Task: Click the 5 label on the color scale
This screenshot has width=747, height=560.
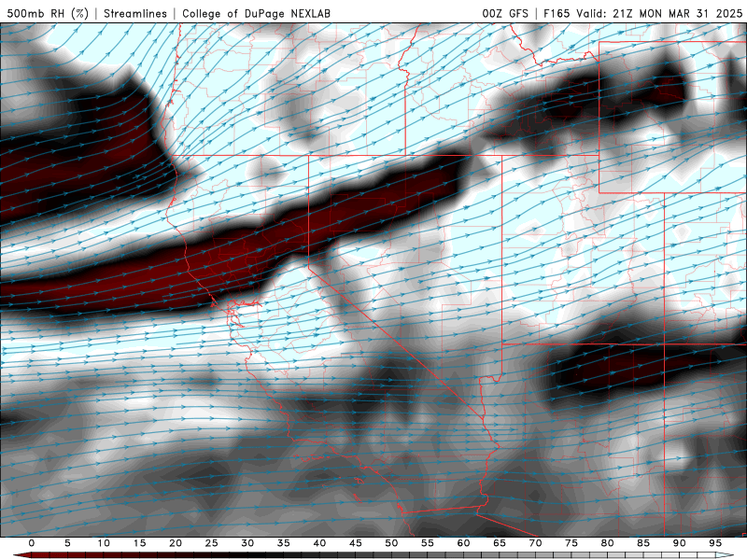Action: (x=67, y=543)
